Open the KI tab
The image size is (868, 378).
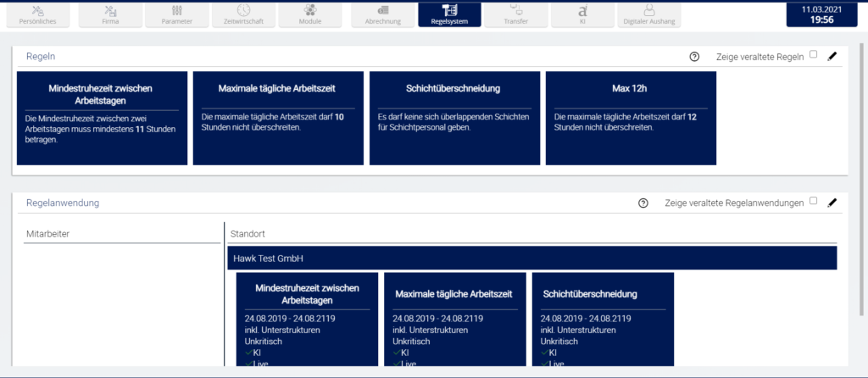(582, 14)
